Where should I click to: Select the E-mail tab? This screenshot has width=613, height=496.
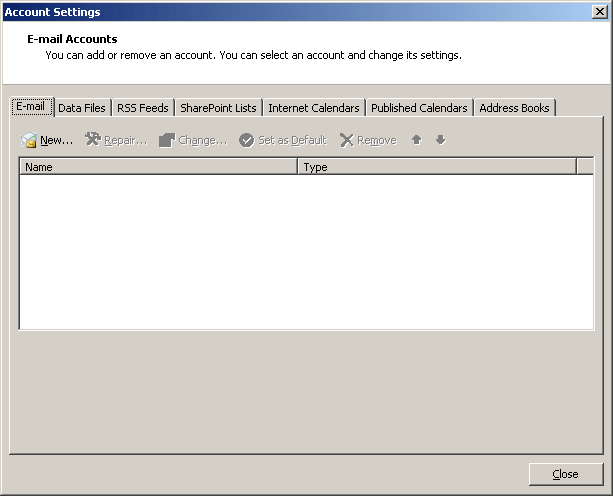point(30,107)
